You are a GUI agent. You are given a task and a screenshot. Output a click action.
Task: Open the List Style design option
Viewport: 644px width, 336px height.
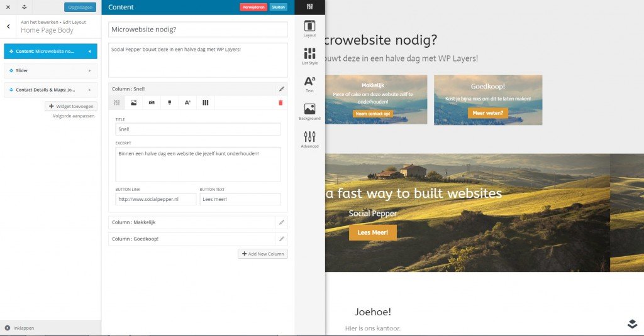click(x=309, y=56)
